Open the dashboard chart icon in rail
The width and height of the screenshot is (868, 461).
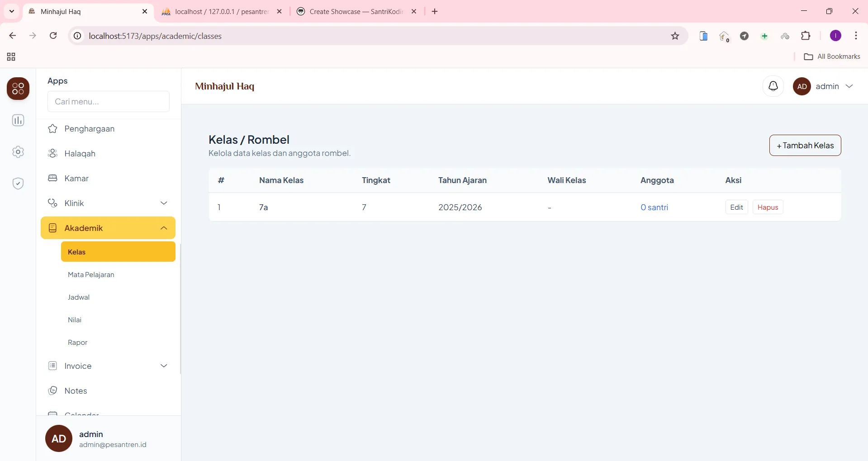18,120
